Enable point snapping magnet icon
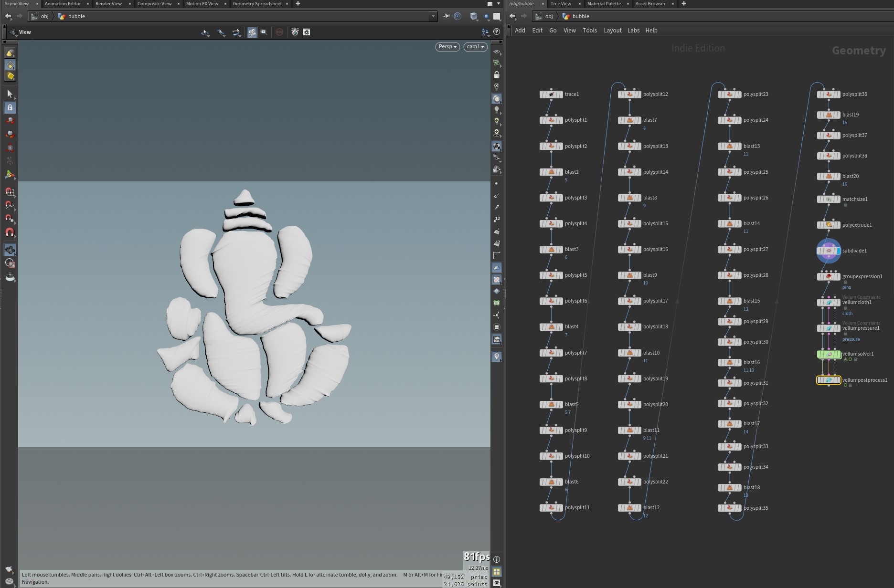The width and height of the screenshot is (894, 588). click(10, 219)
